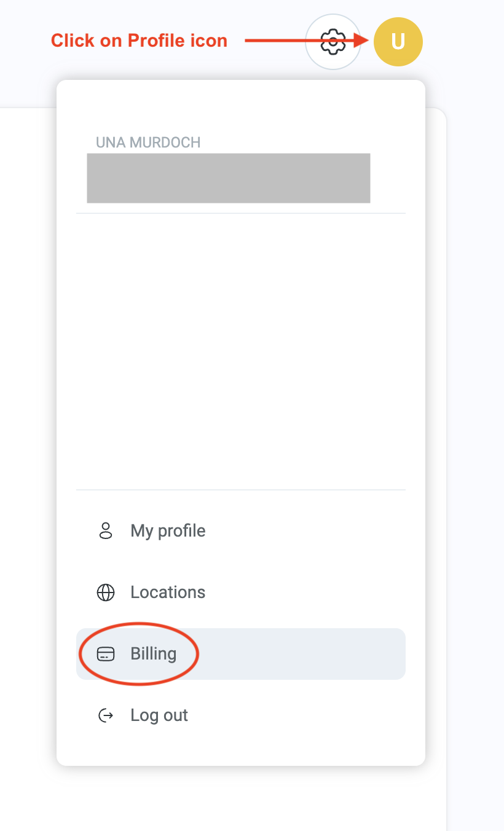504x831 pixels.
Task: Click the yellow U profile avatar
Action: click(398, 42)
